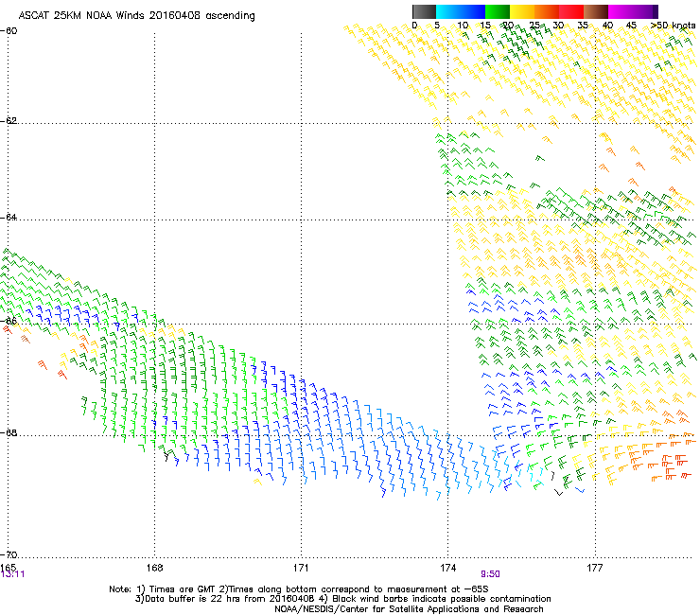The width and height of the screenshot is (700, 615).
Task: Click the legend tick label '45'
Action: pyautogui.click(x=631, y=26)
